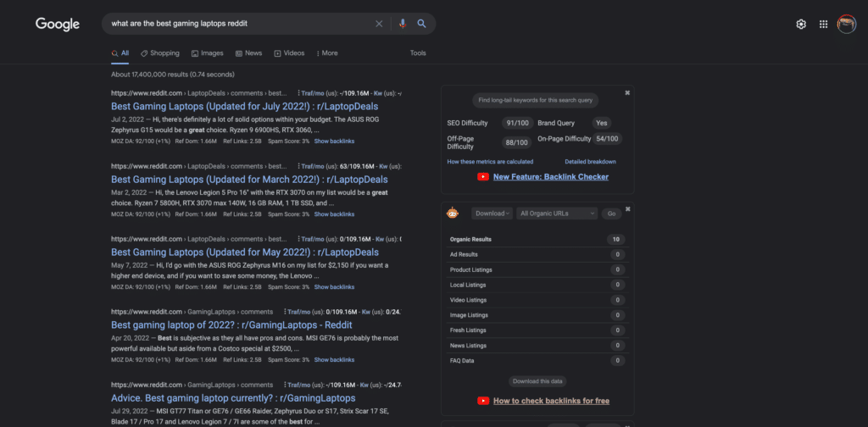Click the Go button
The image size is (868, 427).
[612, 213]
